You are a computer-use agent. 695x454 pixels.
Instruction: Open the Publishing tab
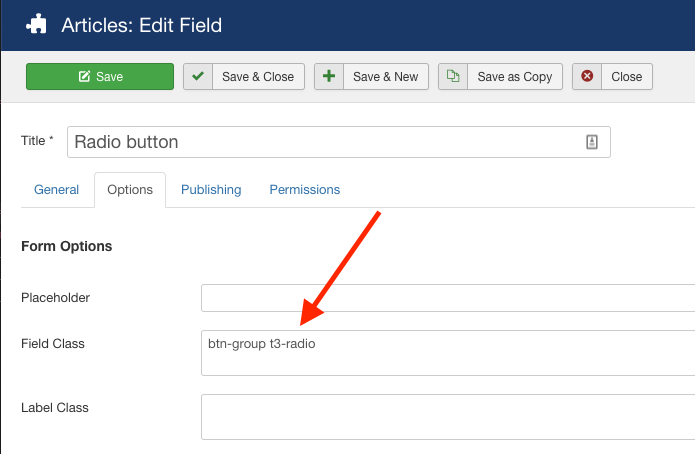[x=211, y=190]
